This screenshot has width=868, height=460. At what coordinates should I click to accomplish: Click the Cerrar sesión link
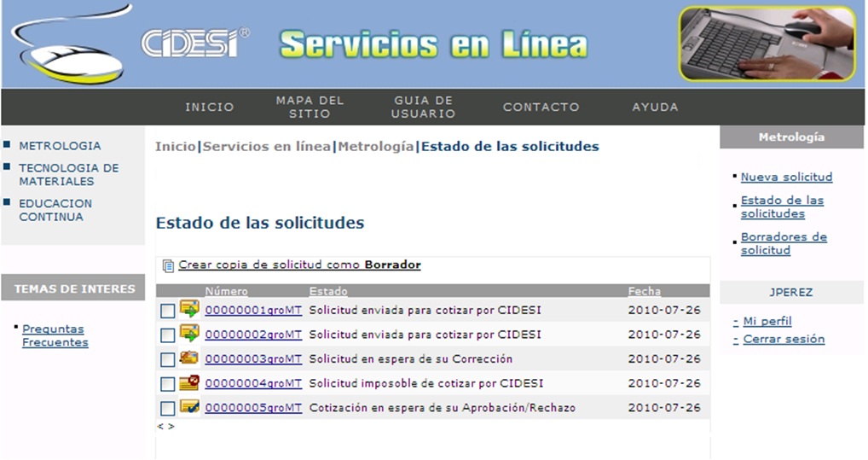(784, 339)
